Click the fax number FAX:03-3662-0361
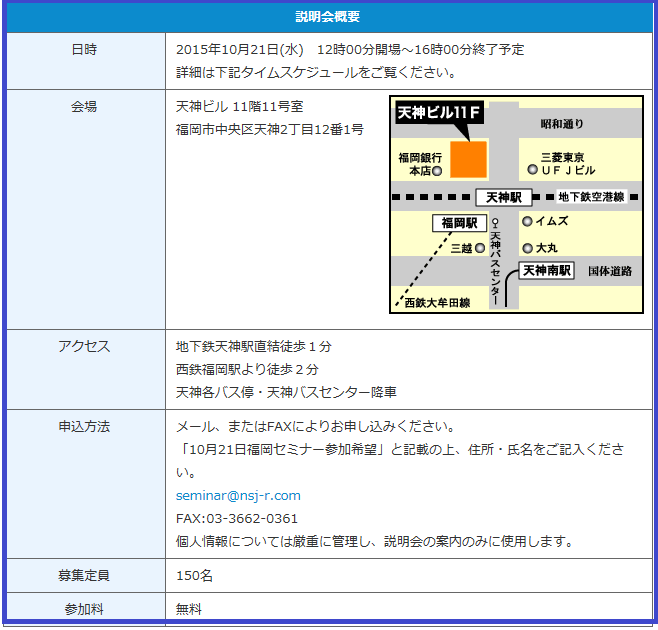The image size is (658, 630). pyautogui.click(x=237, y=518)
